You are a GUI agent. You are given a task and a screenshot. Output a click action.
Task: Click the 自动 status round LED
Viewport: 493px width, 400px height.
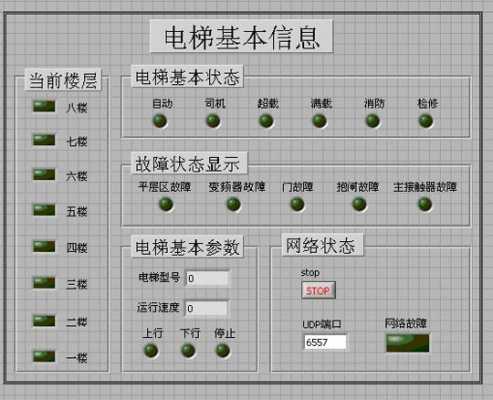pyautogui.click(x=160, y=121)
